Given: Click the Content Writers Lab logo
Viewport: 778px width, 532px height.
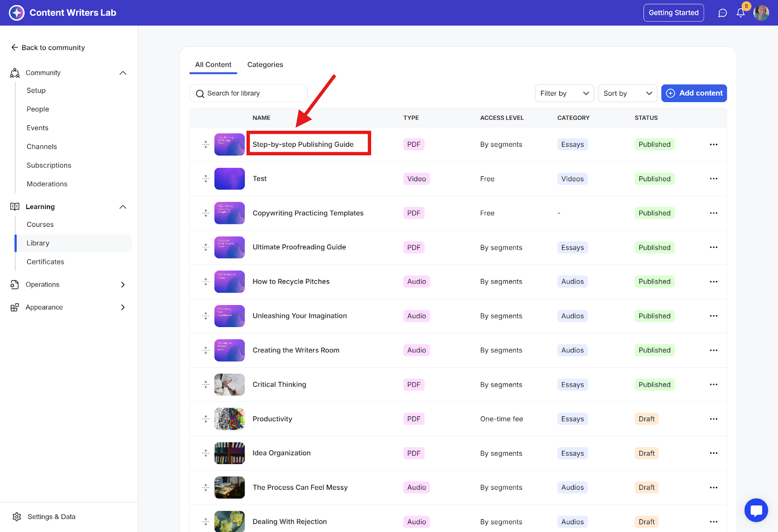Looking at the screenshot, I should (17, 13).
